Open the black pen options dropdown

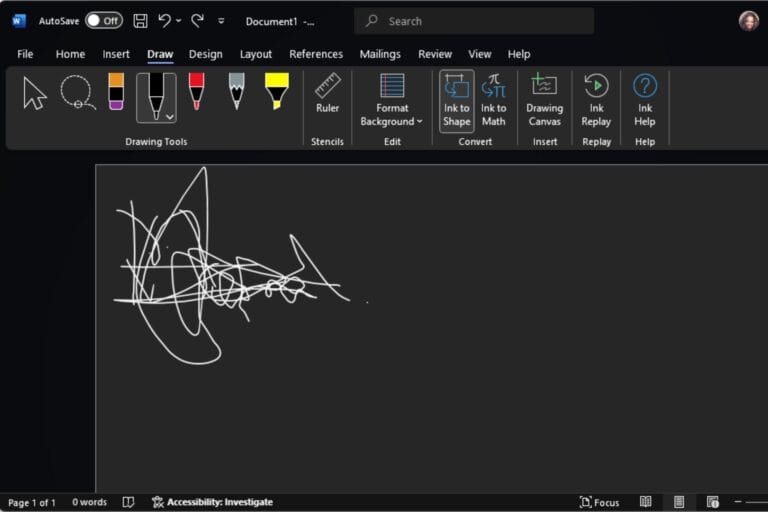[169, 117]
